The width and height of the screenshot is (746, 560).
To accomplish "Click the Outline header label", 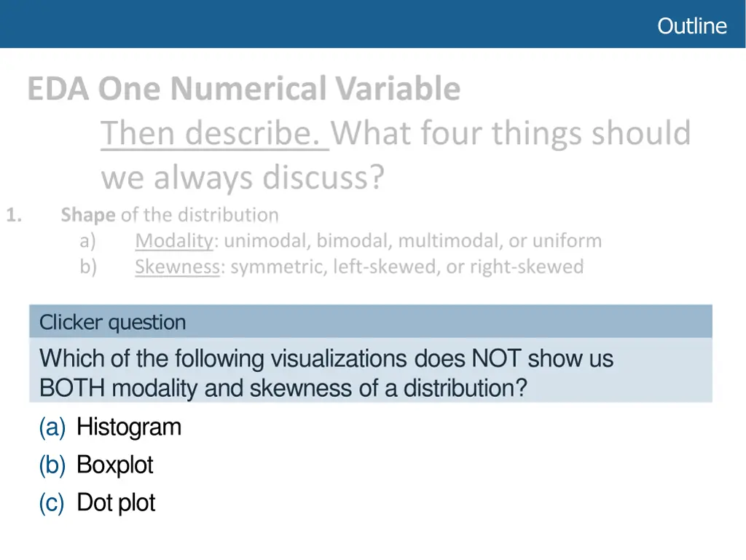I will coord(692,26).
